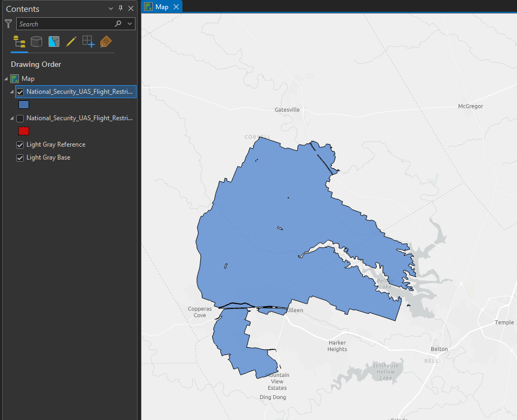
Task: Toggle Light Gray Reference visibility off
Action: tap(19, 144)
